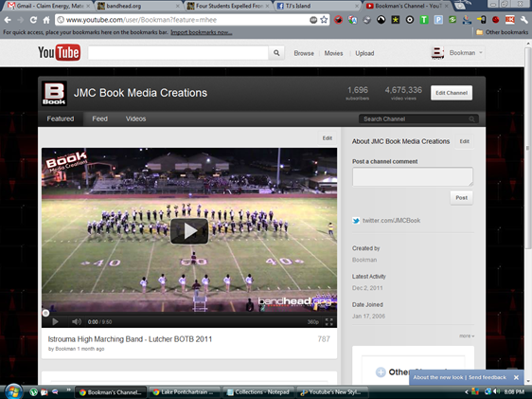Open the Browse link in header

(304, 53)
